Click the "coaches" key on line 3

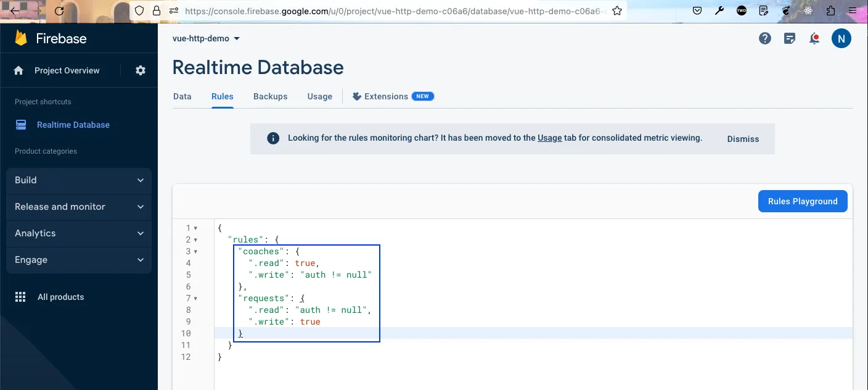point(261,252)
